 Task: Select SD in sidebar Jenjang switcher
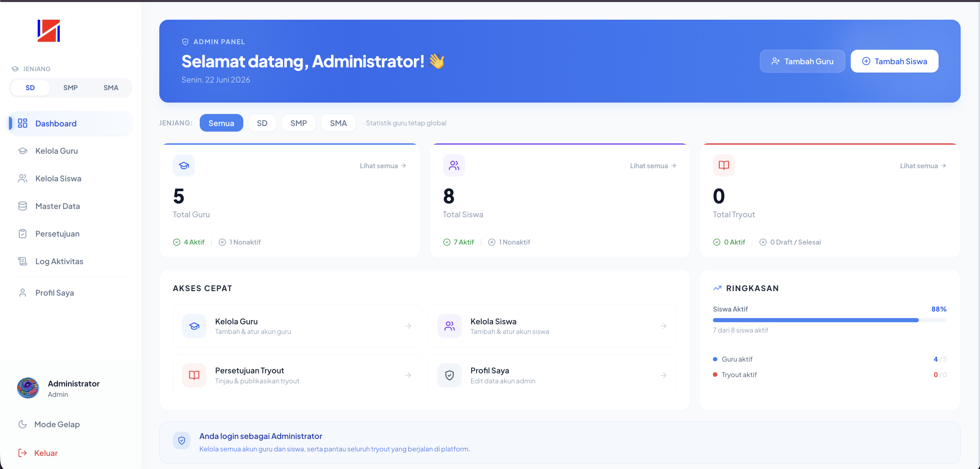30,87
